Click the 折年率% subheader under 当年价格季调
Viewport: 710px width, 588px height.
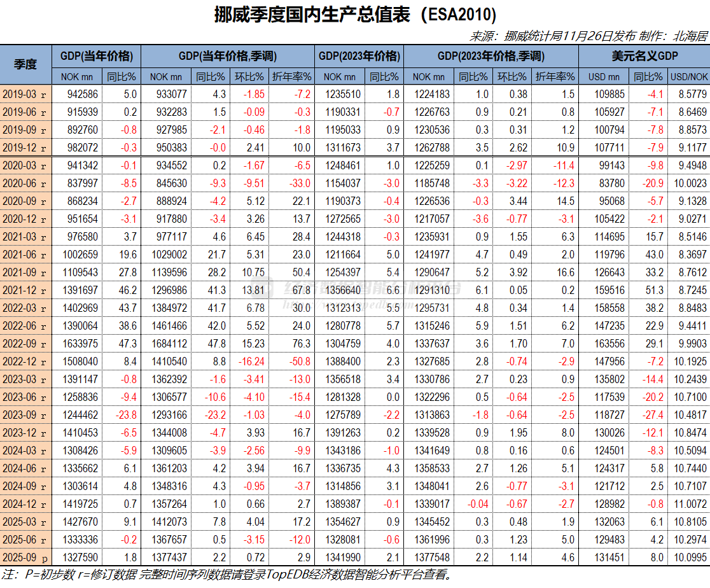[x=290, y=76]
